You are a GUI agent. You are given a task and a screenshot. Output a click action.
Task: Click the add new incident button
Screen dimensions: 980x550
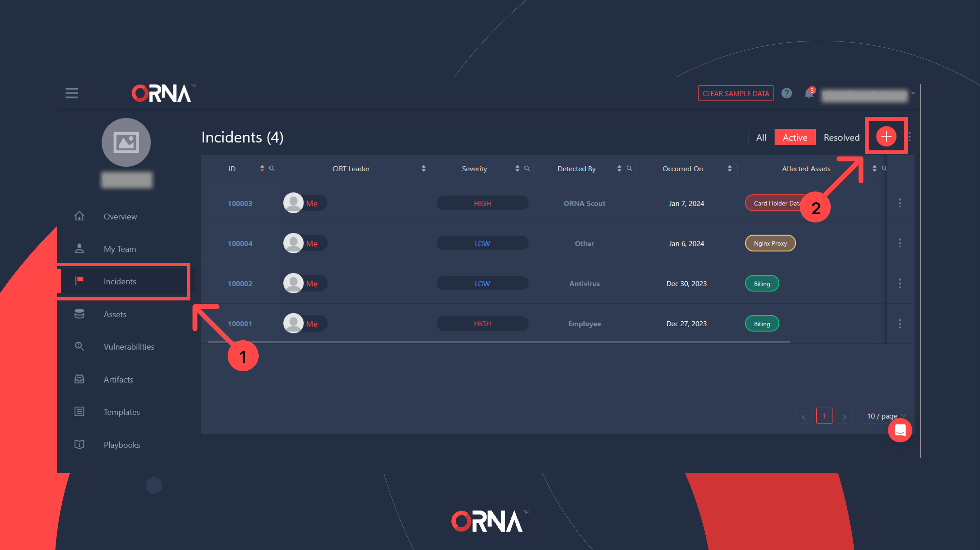pyautogui.click(x=886, y=137)
